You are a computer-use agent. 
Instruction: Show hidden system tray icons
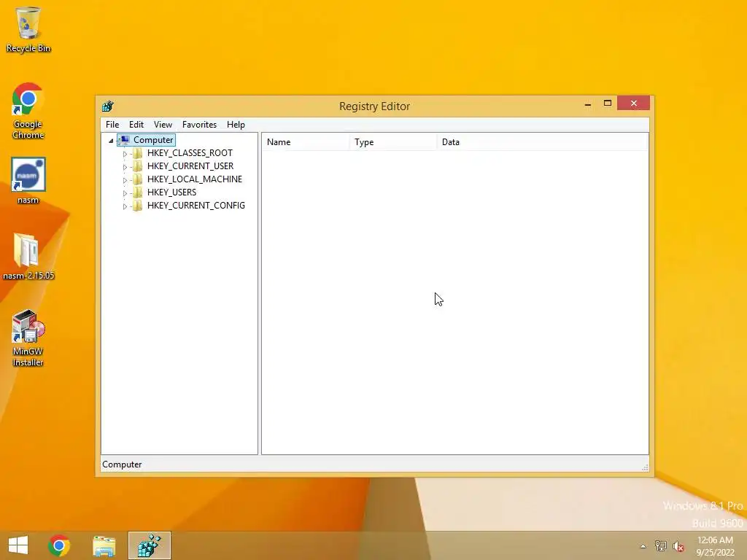643,546
